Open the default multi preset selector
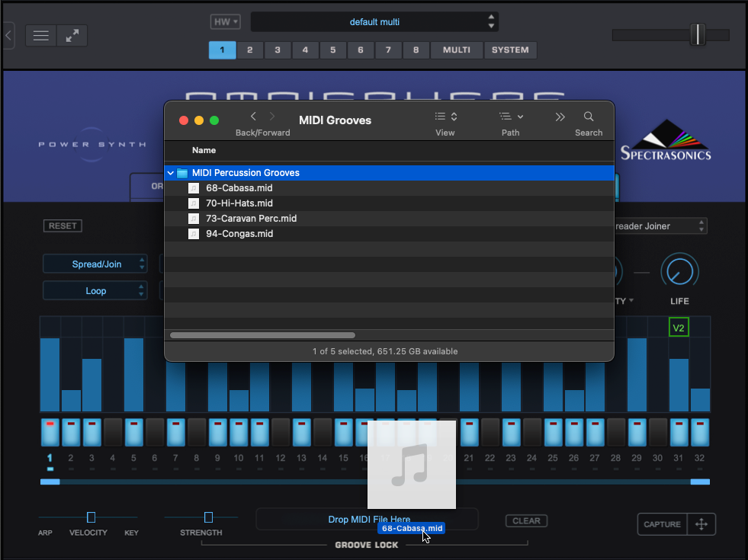 tap(374, 22)
